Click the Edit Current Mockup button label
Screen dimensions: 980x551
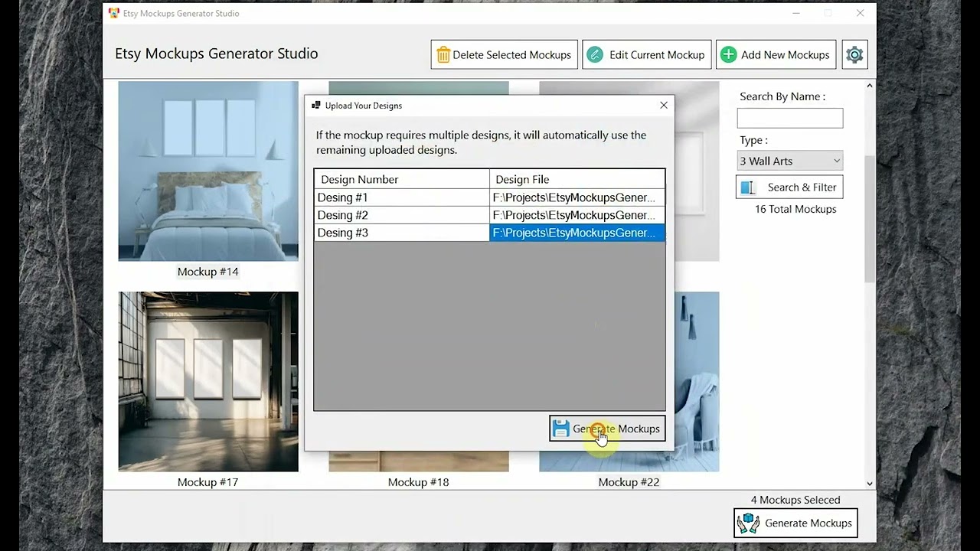657,55
